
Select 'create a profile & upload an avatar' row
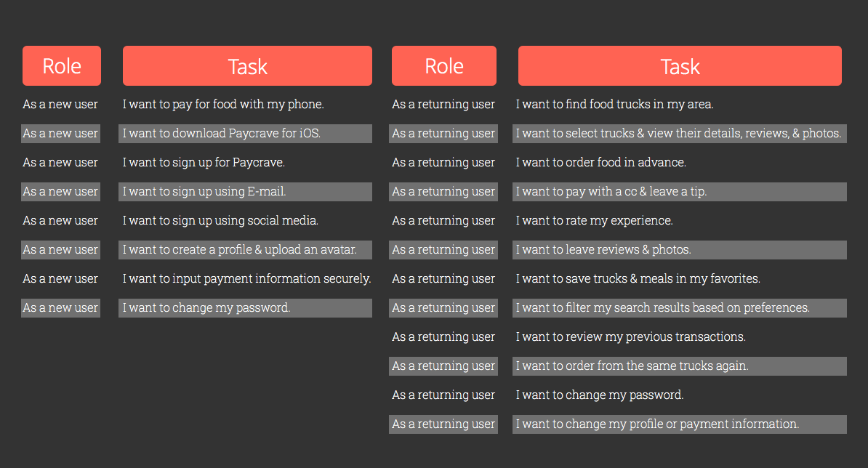245,249
